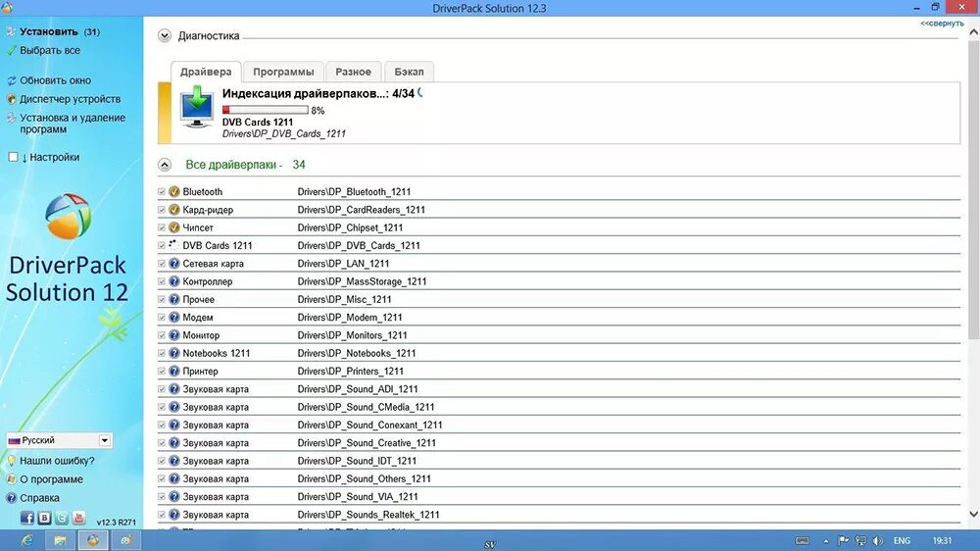The width and height of the screenshot is (980, 551).
Task: Toggle the Настройки checkbox
Action: point(13,157)
